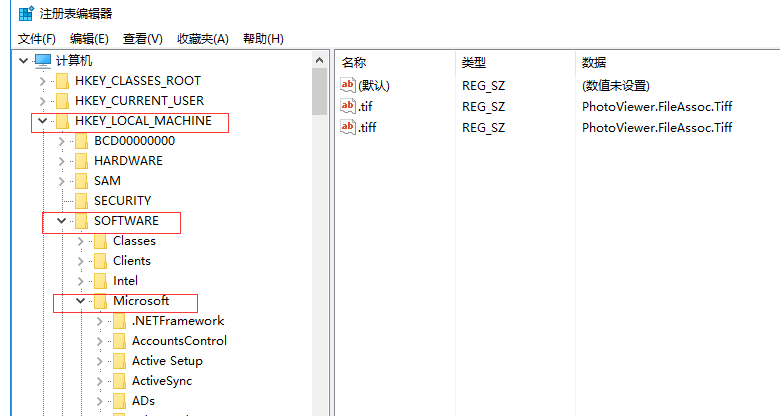Click the SAM folder icon

click(x=81, y=181)
